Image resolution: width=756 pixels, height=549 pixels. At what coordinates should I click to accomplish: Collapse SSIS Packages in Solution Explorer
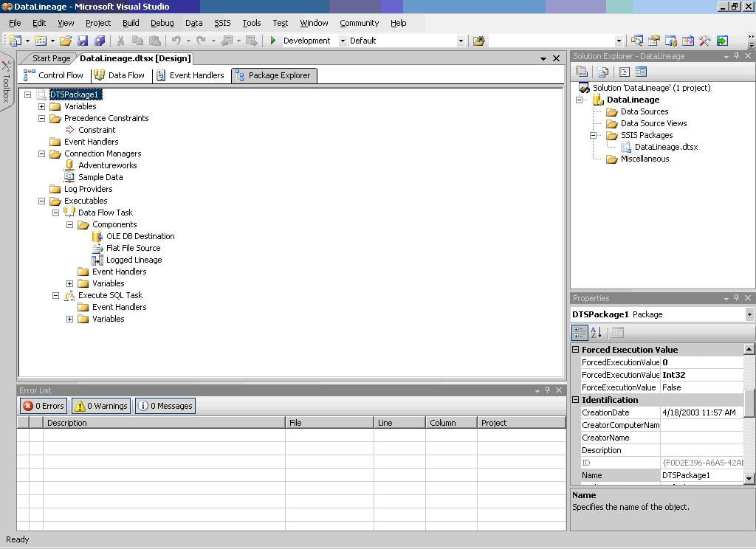(594, 136)
